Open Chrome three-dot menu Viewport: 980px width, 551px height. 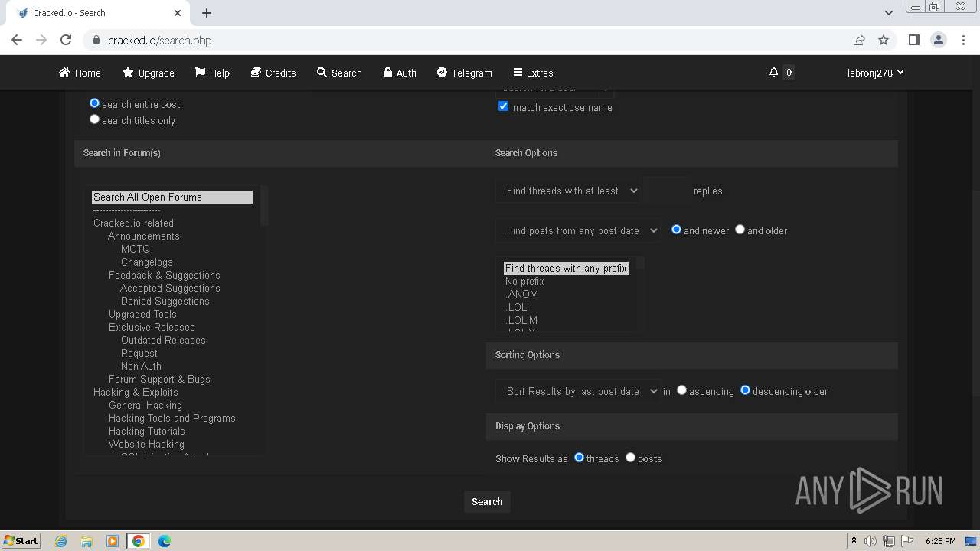[962, 40]
